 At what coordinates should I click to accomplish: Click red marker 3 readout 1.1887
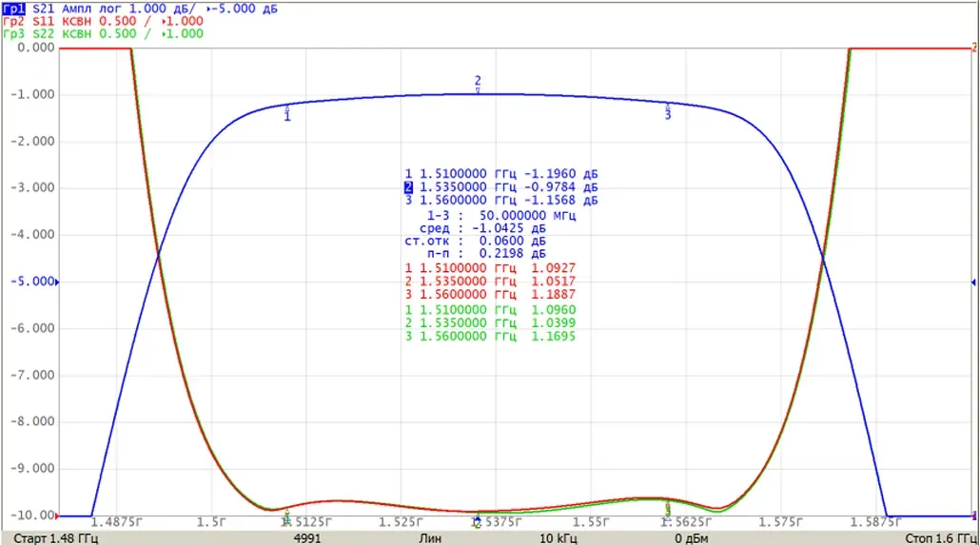(x=491, y=294)
